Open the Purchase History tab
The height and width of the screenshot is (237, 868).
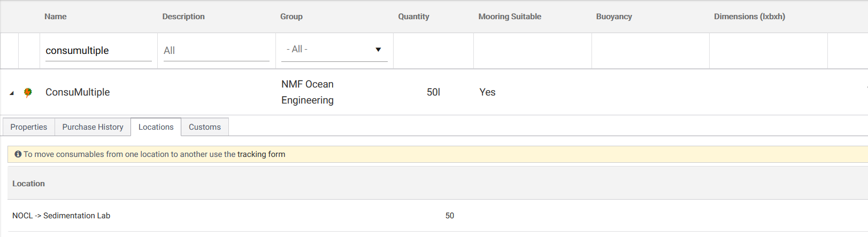tap(93, 127)
